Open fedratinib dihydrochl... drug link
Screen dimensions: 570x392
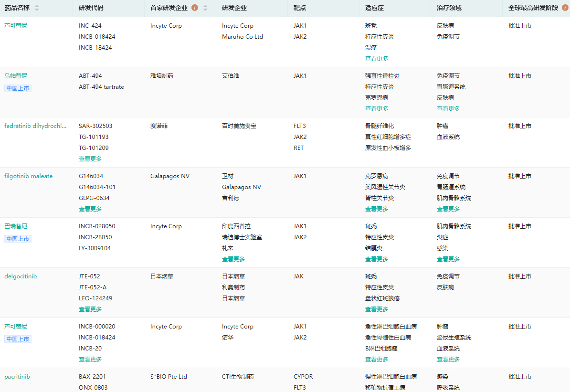coord(35,126)
